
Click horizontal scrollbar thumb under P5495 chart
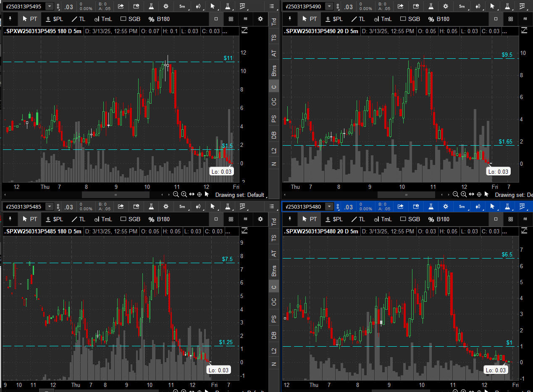point(116,195)
